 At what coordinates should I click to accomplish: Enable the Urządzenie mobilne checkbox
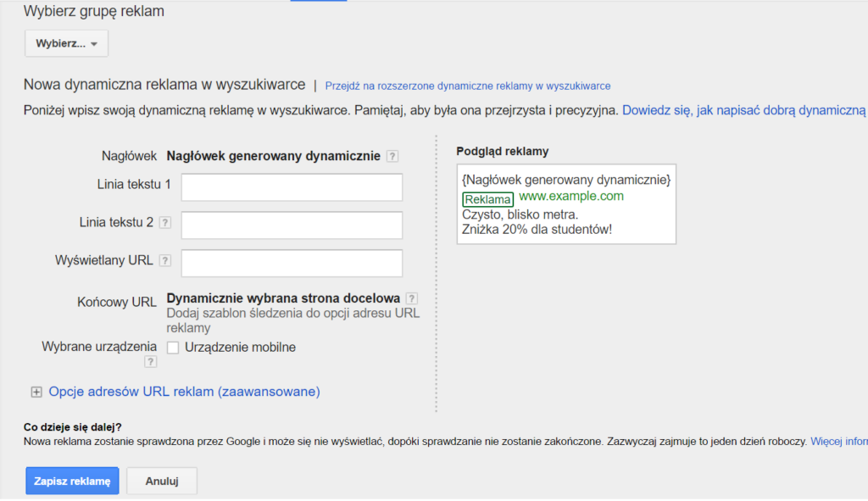[173, 347]
